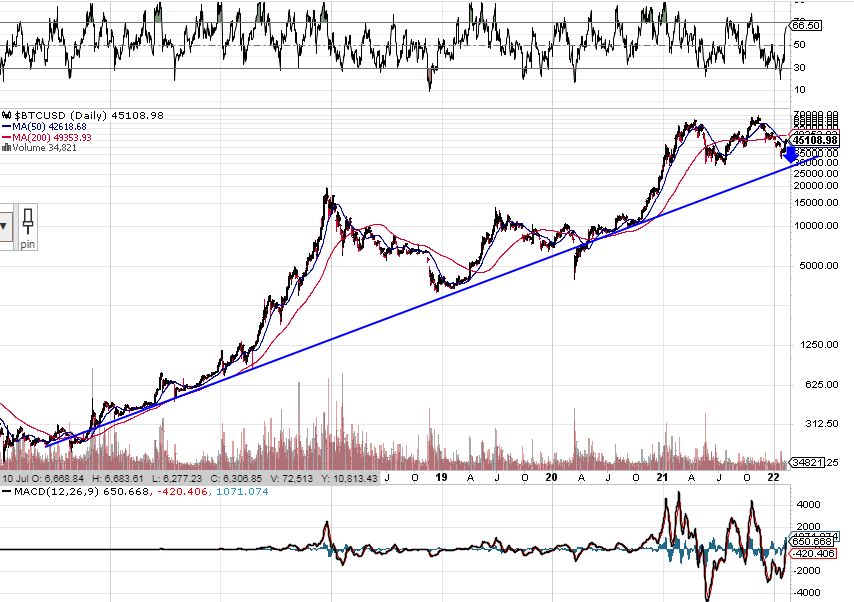Click the low value 'L: 6,277.23'
Screen dimensions: 854x602
coord(177,478)
